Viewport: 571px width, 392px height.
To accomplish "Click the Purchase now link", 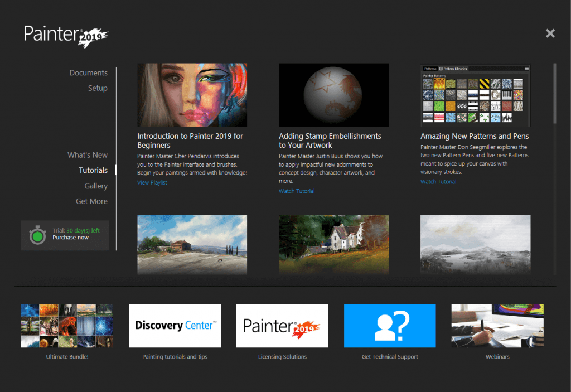I will click(x=70, y=237).
